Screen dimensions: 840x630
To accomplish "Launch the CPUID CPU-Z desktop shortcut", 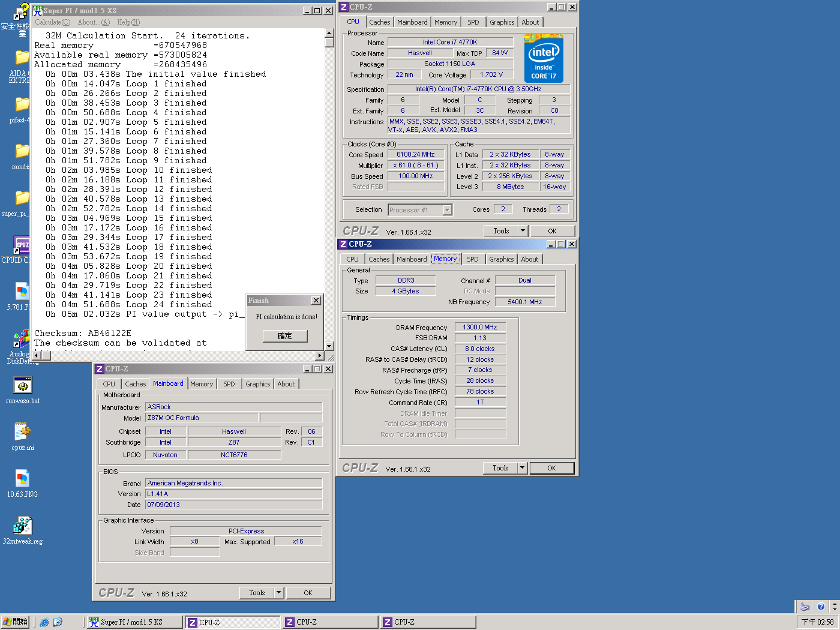I will (x=22, y=245).
